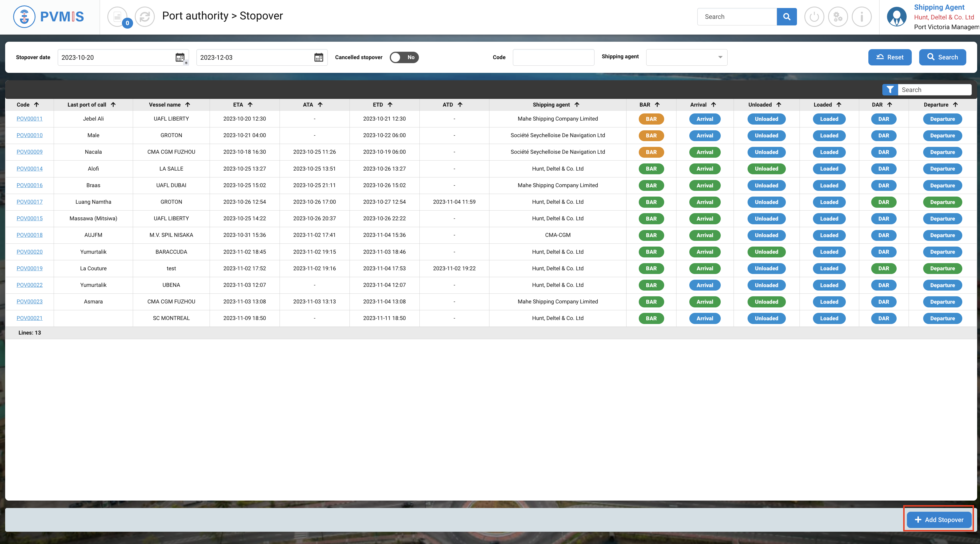980x544 pixels.
Task: Click orange BAR badge for POV00011
Action: tap(651, 119)
